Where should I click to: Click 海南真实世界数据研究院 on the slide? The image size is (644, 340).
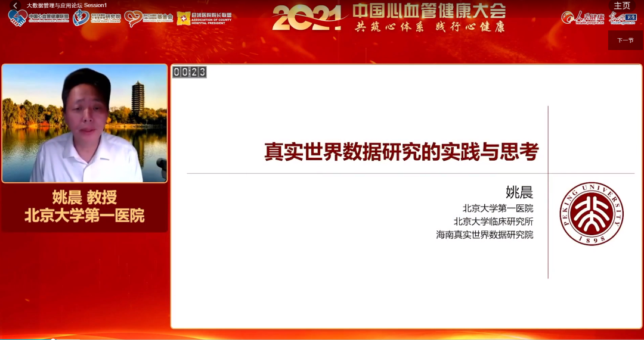485,235
